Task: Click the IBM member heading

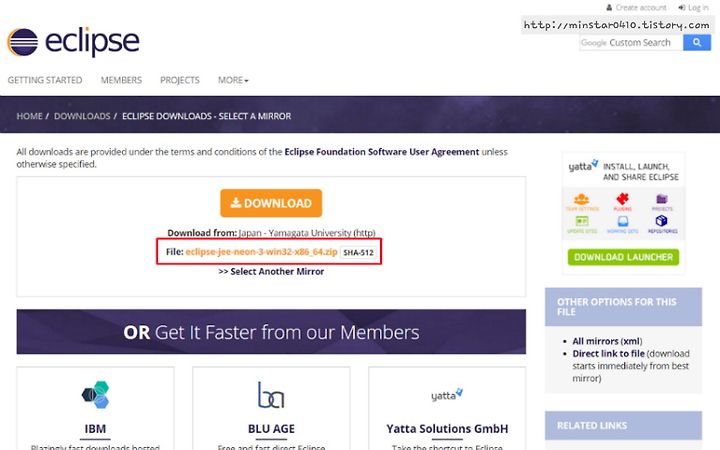Action: (x=95, y=428)
